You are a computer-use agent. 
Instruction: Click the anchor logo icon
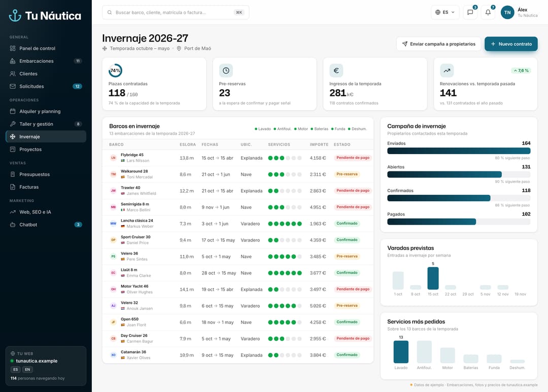click(15, 15)
